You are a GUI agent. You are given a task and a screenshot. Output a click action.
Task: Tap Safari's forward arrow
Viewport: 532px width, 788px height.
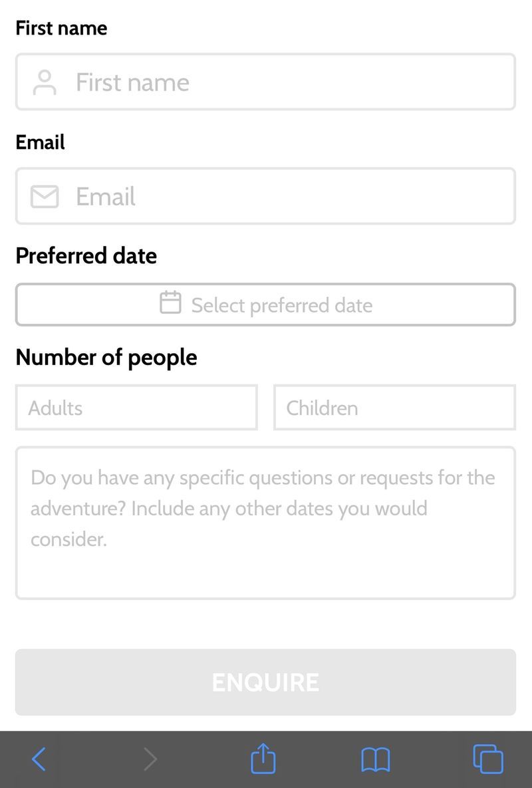tap(150, 759)
